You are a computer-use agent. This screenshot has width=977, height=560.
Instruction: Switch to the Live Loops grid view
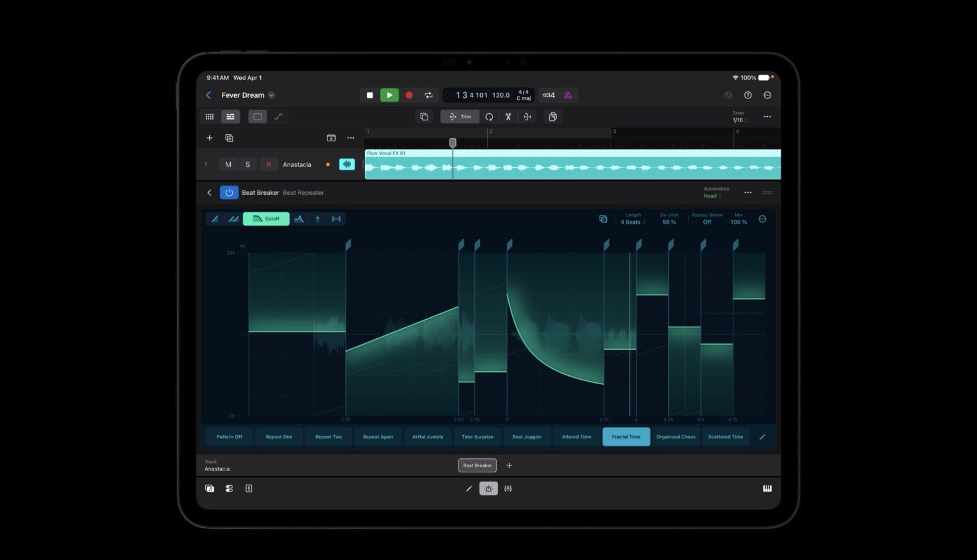pos(210,116)
